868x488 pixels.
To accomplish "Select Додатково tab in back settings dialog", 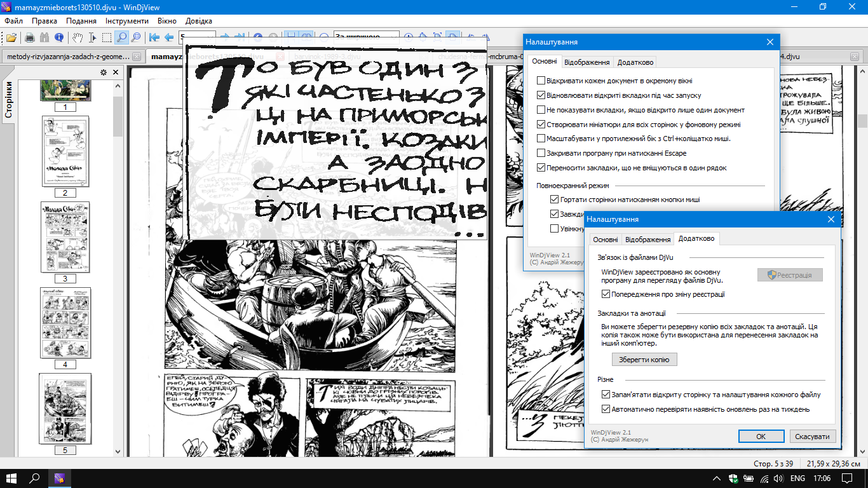I will coord(635,62).
